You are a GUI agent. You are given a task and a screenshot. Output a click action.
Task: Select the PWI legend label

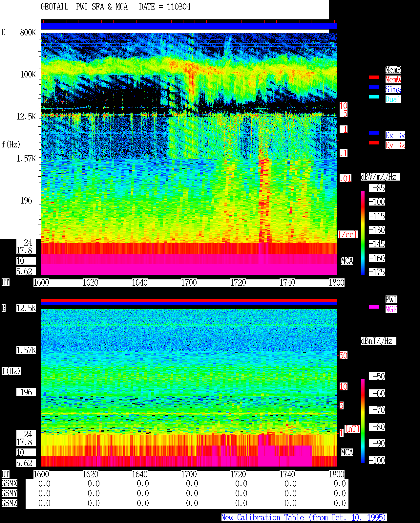click(x=391, y=299)
